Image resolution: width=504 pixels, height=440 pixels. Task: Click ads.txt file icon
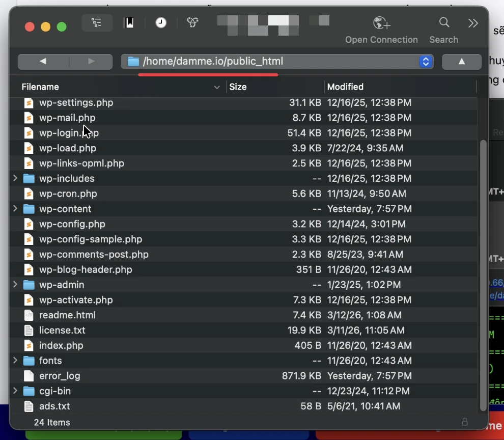[x=29, y=406]
